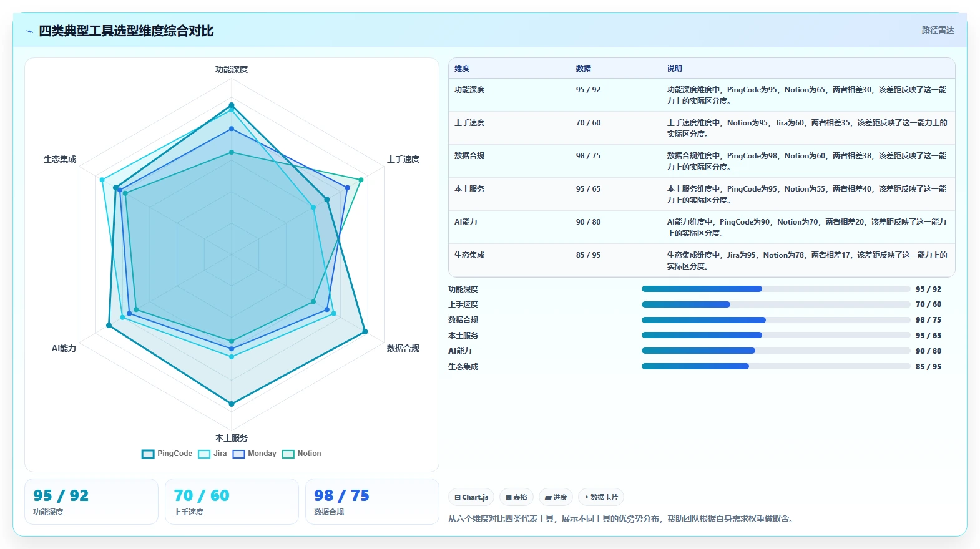Click PingCode data point on 本土服务 axis
The width and height of the screenshot is (980, 549).
click(232, 404)
